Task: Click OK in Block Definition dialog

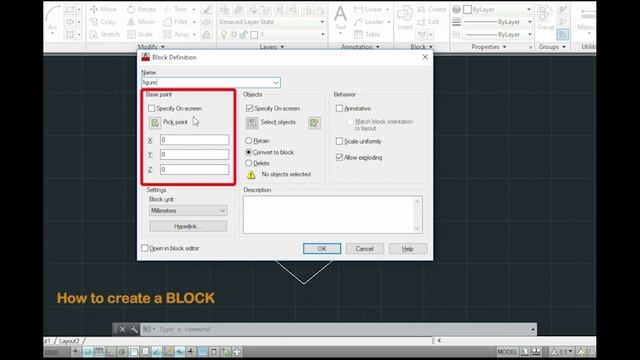Action: [322, 249]
